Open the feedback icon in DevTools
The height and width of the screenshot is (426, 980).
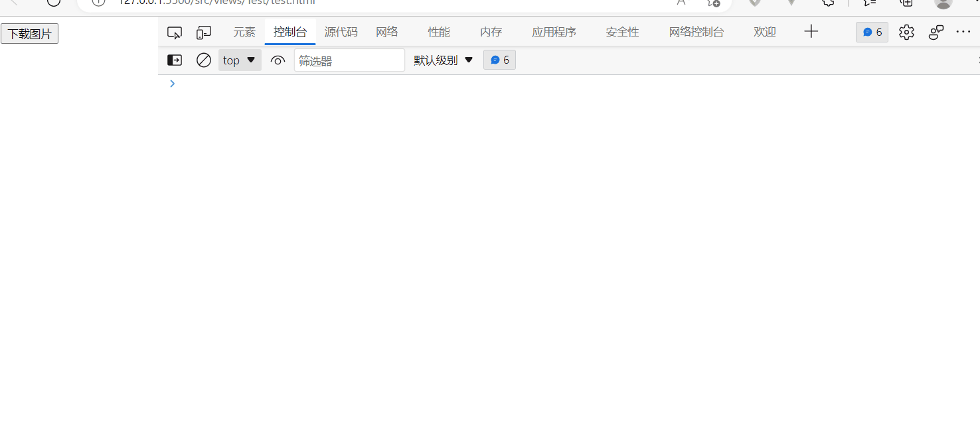(936, 32)
